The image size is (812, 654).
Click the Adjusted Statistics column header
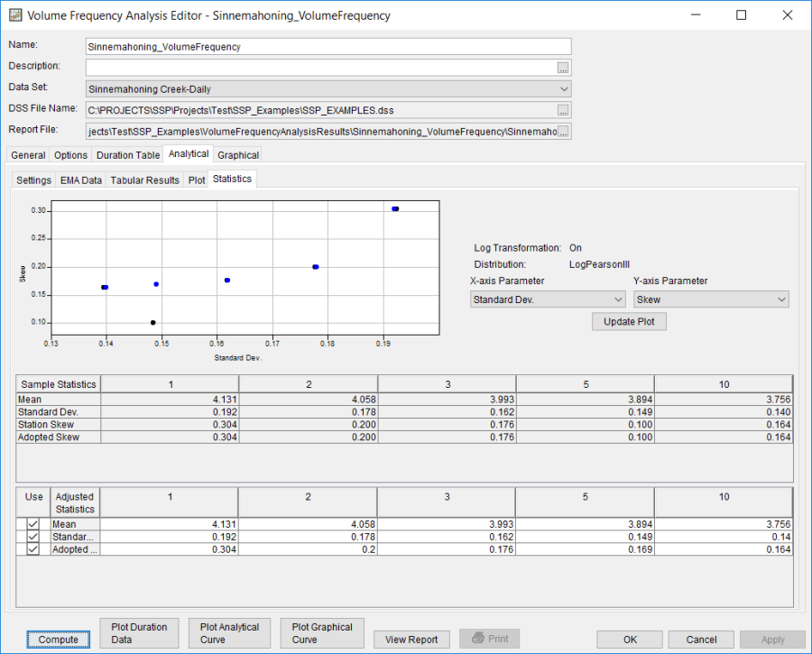click(75, 502)
